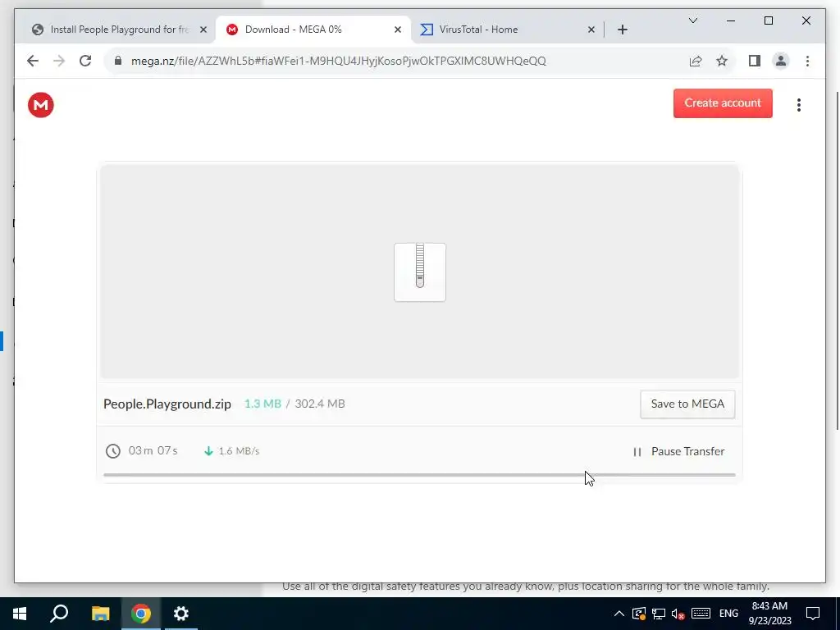Open taskbar search icon
The width and height of the screenshot is (840, 630).
point(59,614)
